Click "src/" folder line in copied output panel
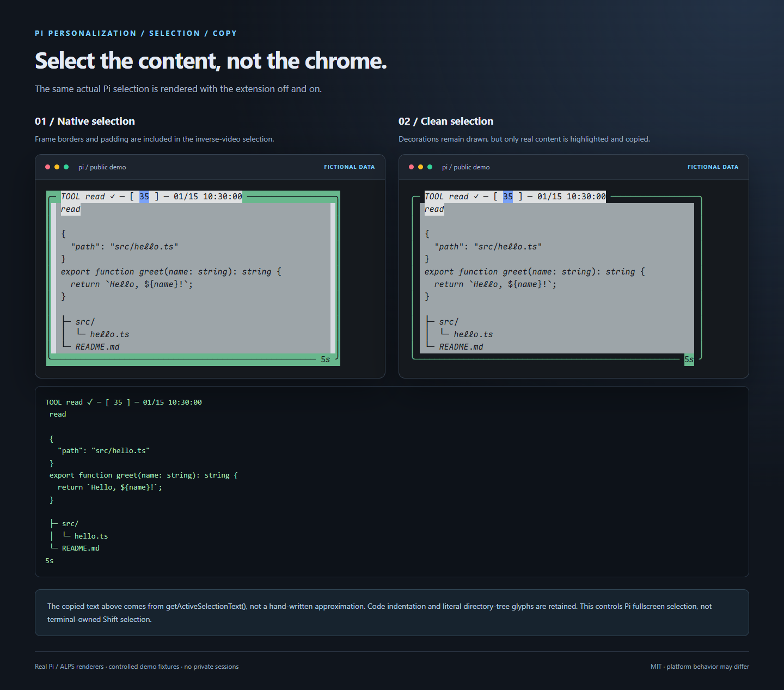Viewport: 784px width, 690px height. coord(70,524)
